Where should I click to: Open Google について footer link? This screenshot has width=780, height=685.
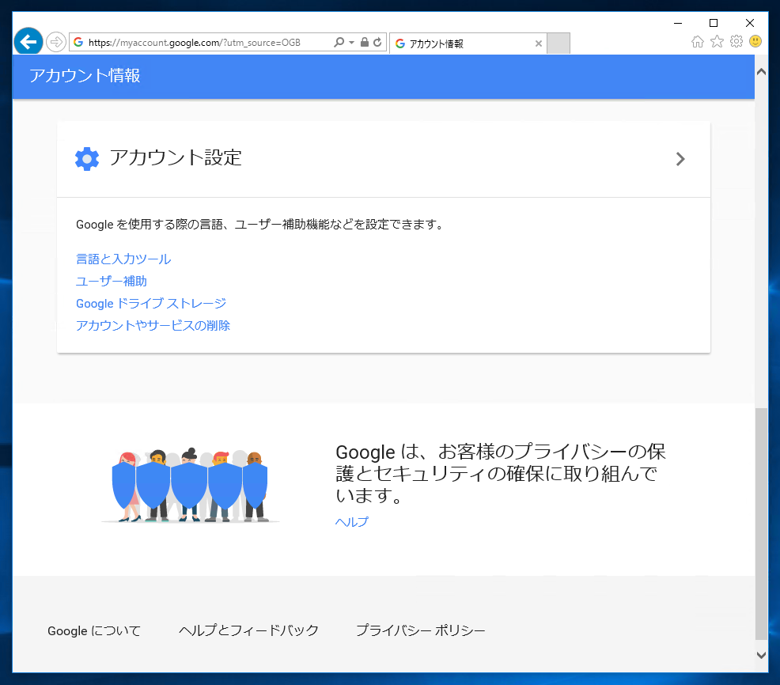click(x=94, y=631)
